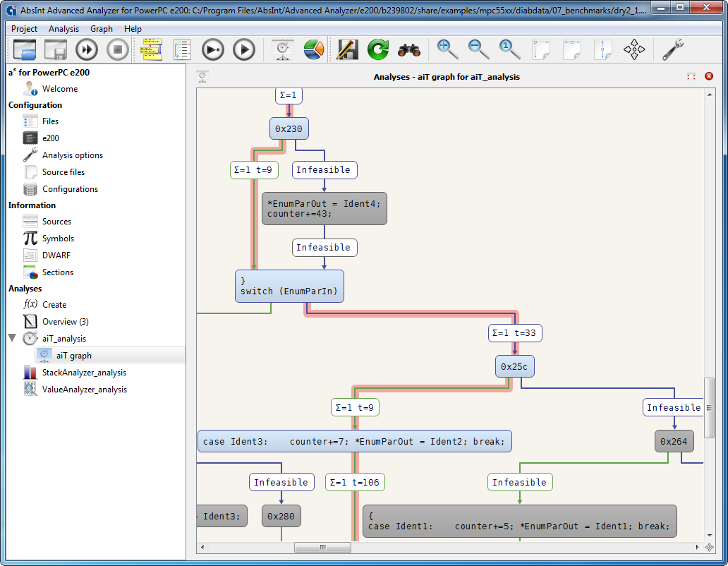Open the Analysis menu
Screen dimensions: 728x566
[63, 29]
